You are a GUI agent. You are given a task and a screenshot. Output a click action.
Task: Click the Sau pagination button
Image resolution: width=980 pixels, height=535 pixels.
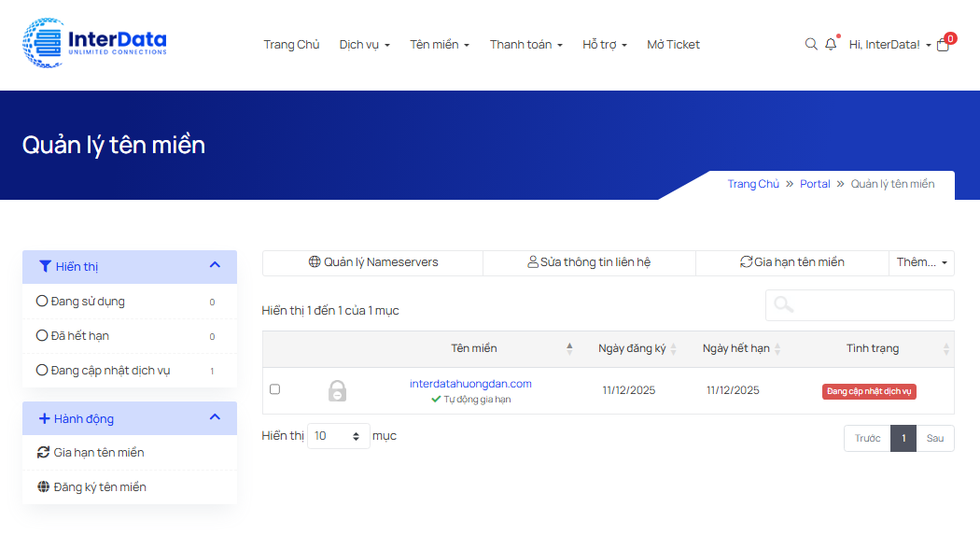tap(935, 438)
